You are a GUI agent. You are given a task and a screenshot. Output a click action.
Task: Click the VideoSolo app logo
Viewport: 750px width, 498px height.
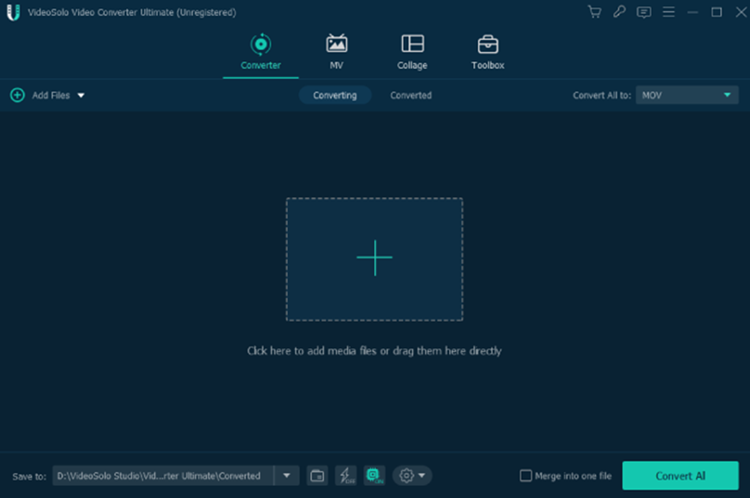(x=13, y=12)
